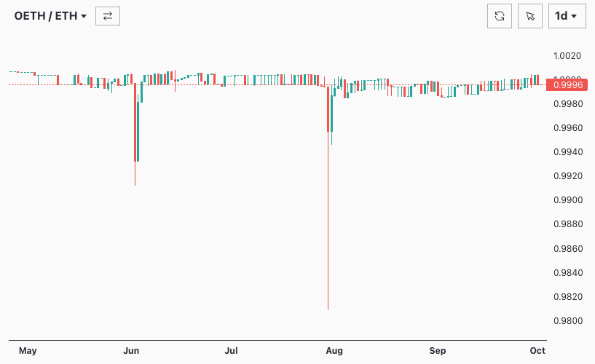Image resolution: width=595 pixels, height=364 pixels.
Task: Swap the OETH / ETH pair direction
Action: point(108,16)
